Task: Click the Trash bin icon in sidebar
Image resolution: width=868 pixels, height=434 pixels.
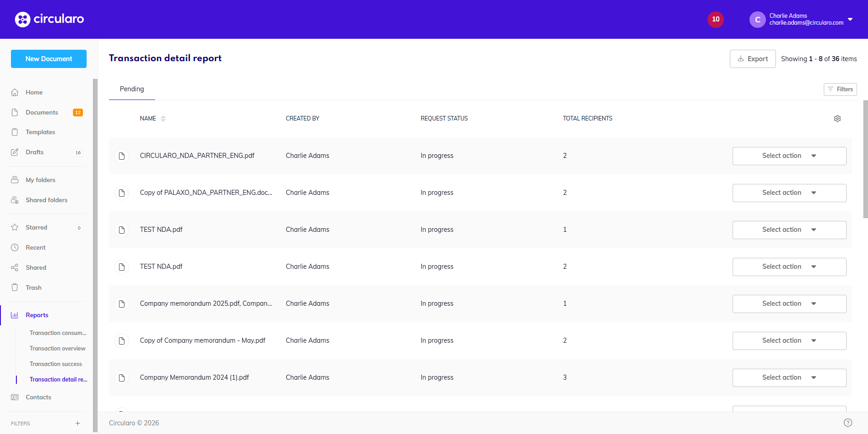Action: point(15,288)
